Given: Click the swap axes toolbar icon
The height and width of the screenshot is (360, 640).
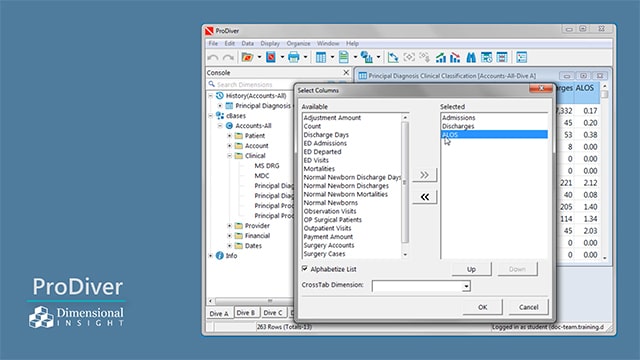Looking at the screenshot, I should (393, 58).
